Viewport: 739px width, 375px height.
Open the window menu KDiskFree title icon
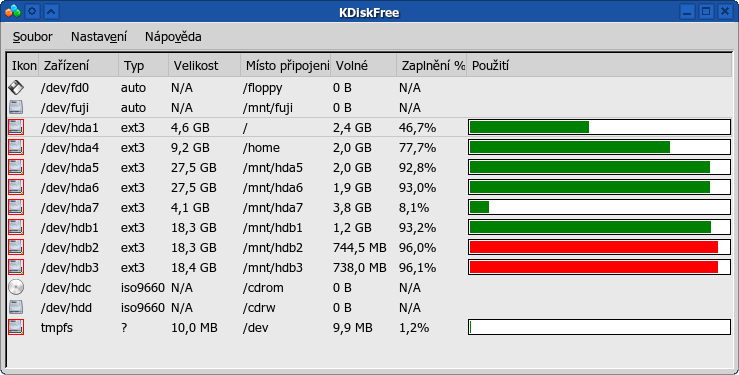13,11
